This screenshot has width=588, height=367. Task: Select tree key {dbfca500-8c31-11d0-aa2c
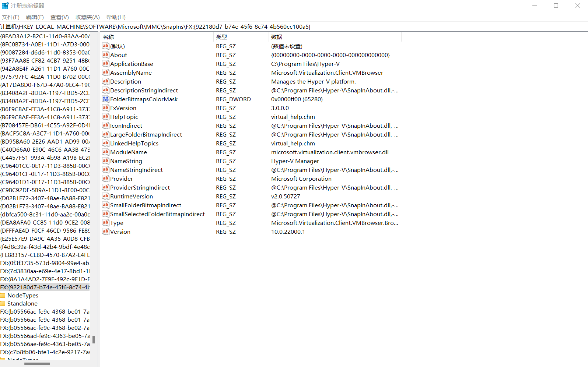[45, 215]
